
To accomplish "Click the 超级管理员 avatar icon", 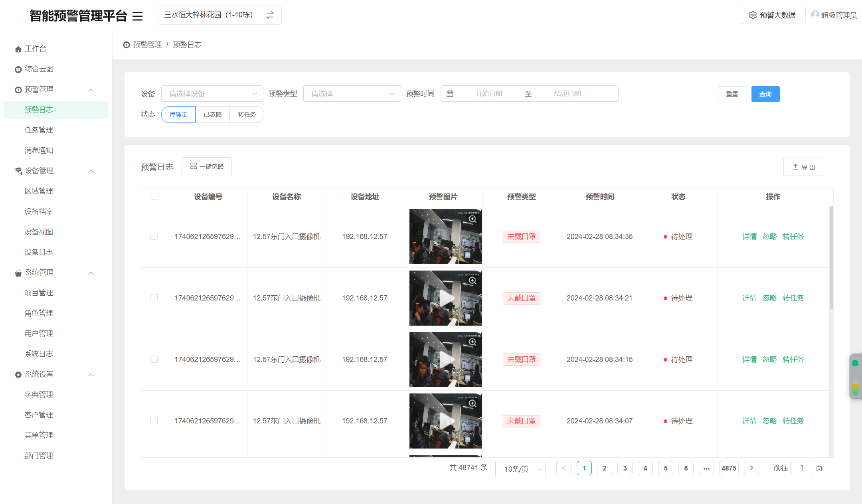I will pos(815,15).
